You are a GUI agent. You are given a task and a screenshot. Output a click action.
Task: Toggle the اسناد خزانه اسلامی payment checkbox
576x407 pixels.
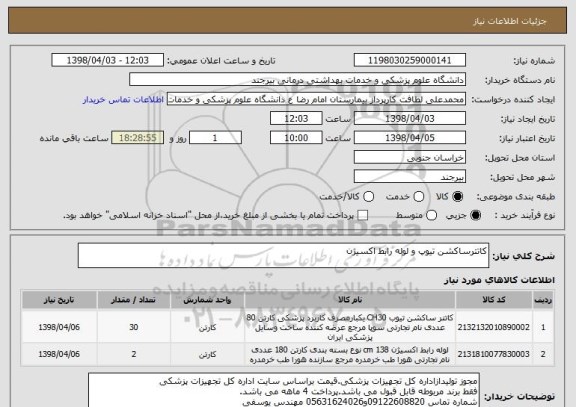click(x=363, y=215)
